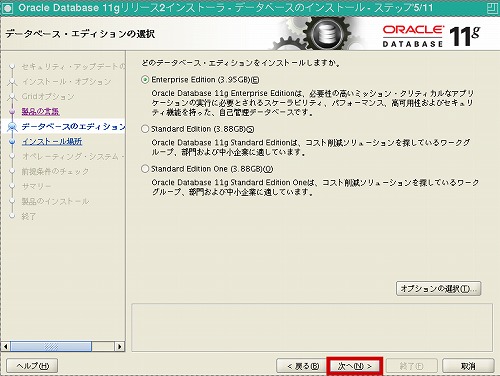Choose the Standard Edition One radio button
The width and height of the screenshot is (500, 376).
point(145,169)
